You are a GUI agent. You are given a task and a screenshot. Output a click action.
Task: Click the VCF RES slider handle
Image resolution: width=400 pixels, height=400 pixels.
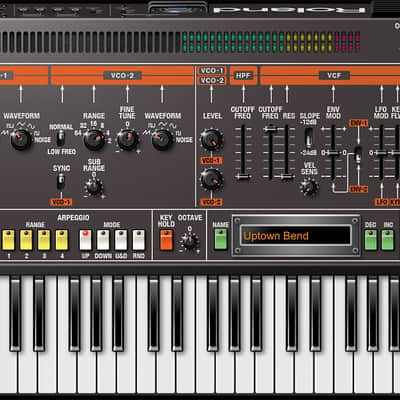click(x=286, y=176)
